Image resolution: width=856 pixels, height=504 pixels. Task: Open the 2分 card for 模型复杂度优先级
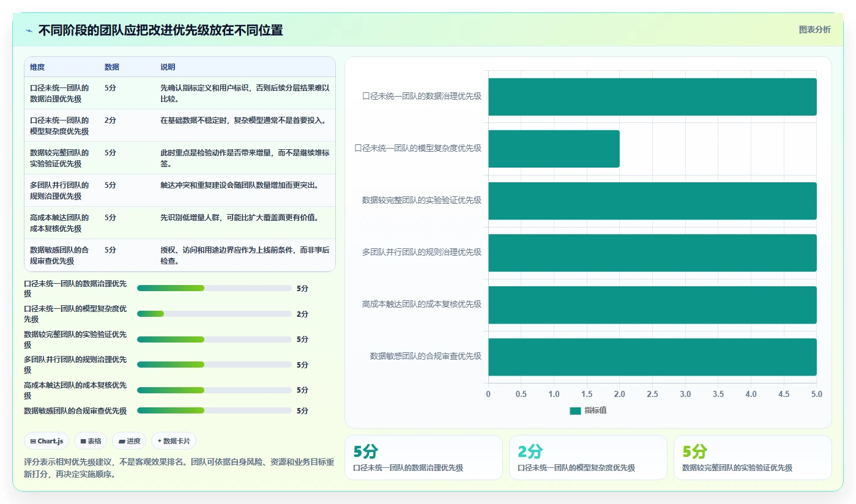coord(588,458)
